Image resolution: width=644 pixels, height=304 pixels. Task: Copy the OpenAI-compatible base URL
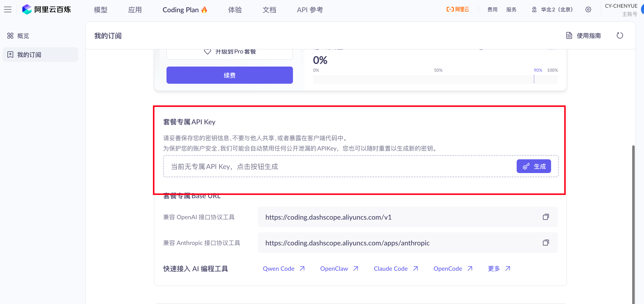click(x=545, y=217)
